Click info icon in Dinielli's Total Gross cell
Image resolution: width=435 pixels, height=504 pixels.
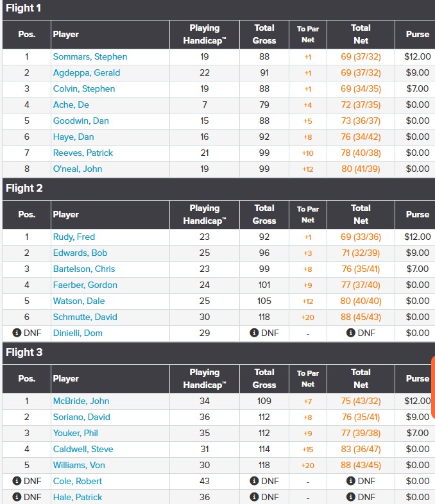click(x=254, y=333)
